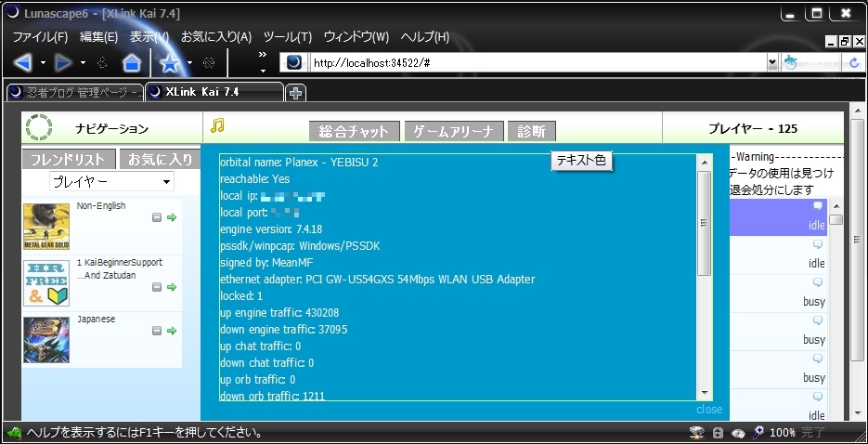Click the music note icon
Screen dimensions: 868x444
(217, 125)
